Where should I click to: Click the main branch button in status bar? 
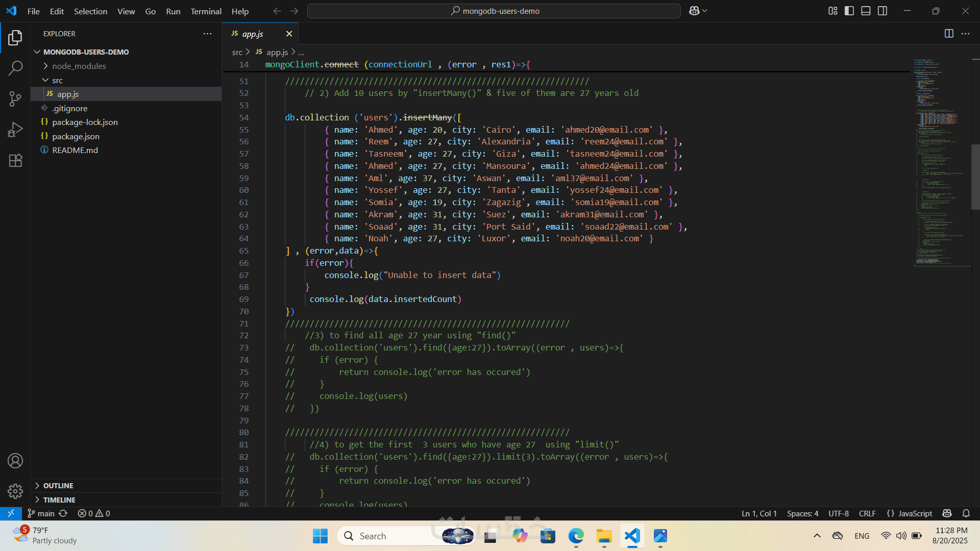click(x=41, y=513)
